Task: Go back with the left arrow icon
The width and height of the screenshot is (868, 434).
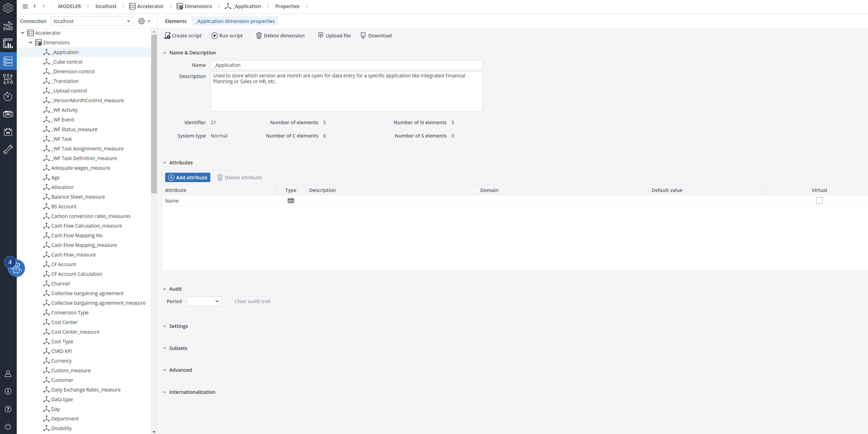Action: (35, 6)
